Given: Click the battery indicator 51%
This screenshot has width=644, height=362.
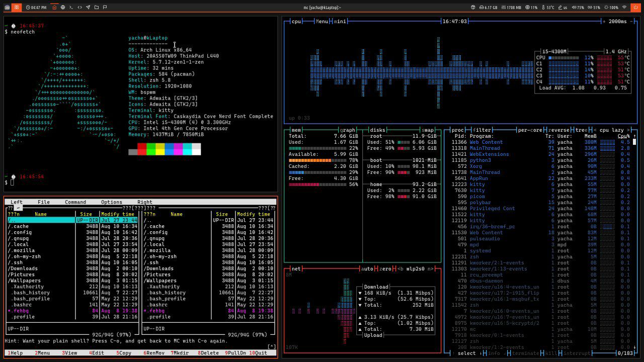Looking at the screenshot, I should pos(594,8).
